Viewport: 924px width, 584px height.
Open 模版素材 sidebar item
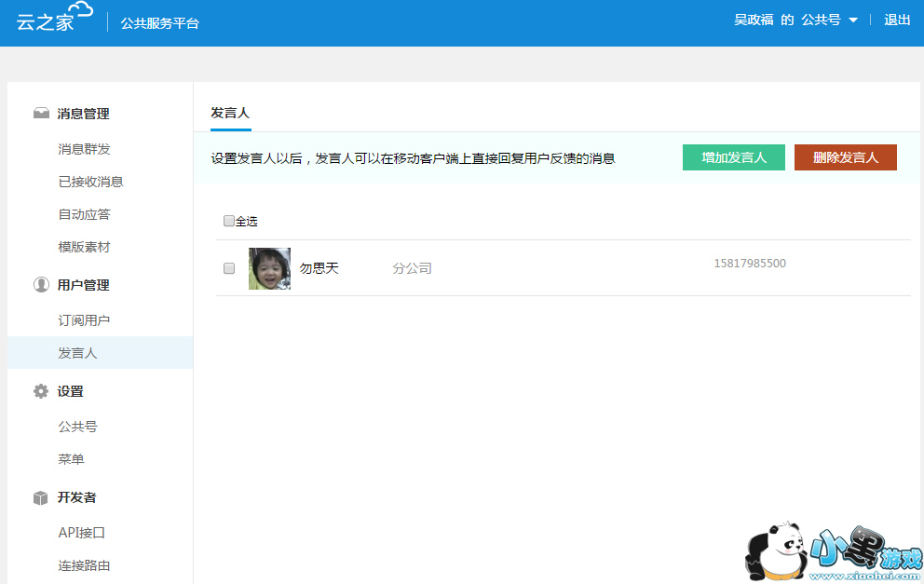[x=84, y=247]
